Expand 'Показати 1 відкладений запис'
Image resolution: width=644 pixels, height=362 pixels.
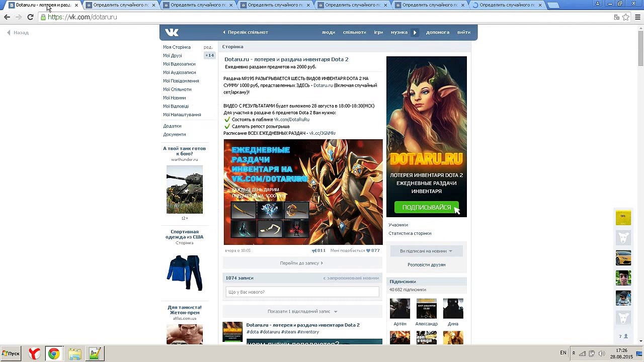click(x=302, y=311)
